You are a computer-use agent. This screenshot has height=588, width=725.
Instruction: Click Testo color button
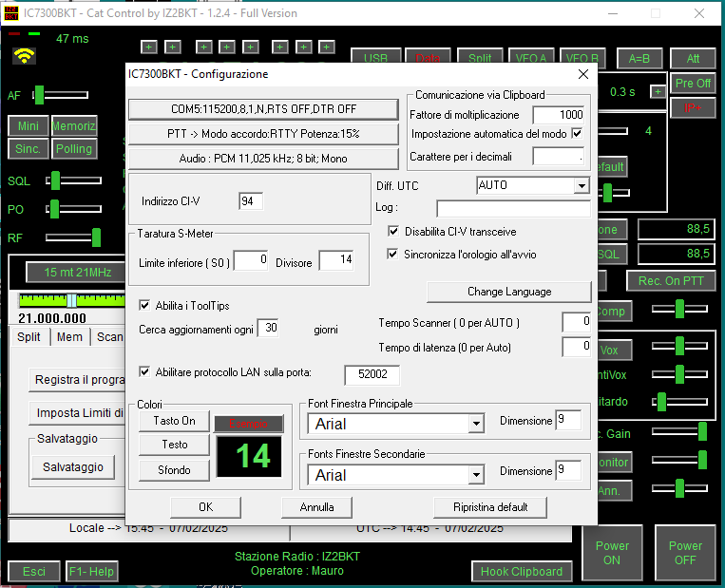coord(174,445)
